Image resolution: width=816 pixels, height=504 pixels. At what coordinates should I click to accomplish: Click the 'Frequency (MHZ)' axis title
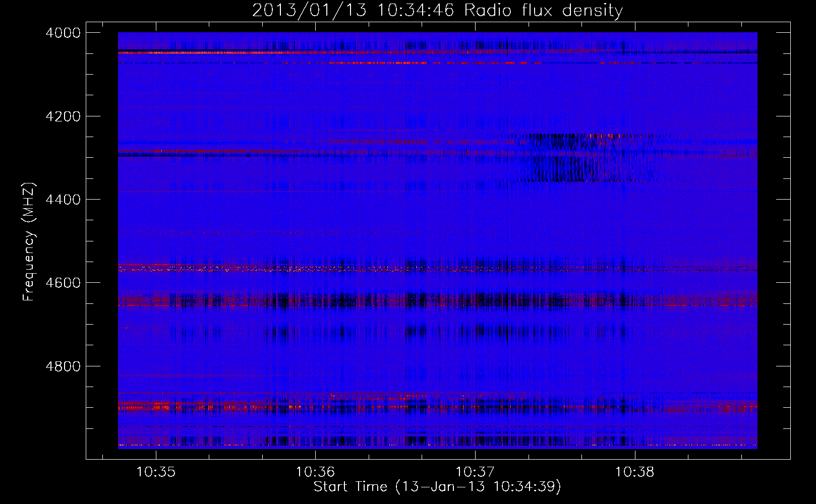coord(29,242)
